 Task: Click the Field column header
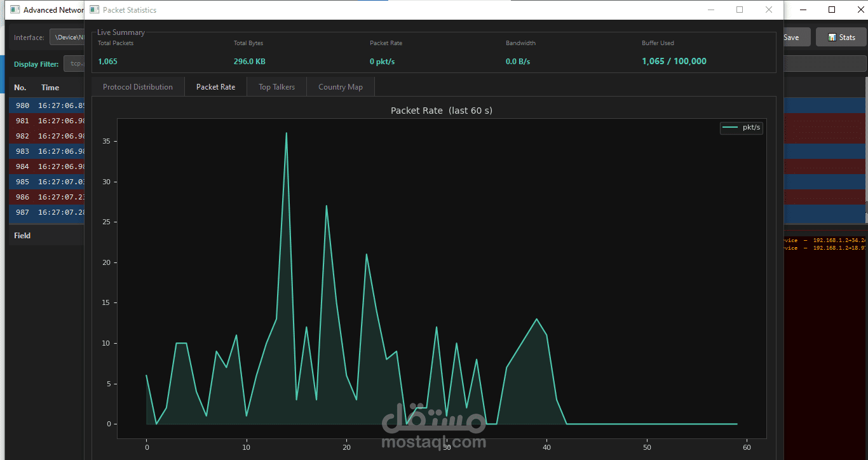click(x=22, y=236)
